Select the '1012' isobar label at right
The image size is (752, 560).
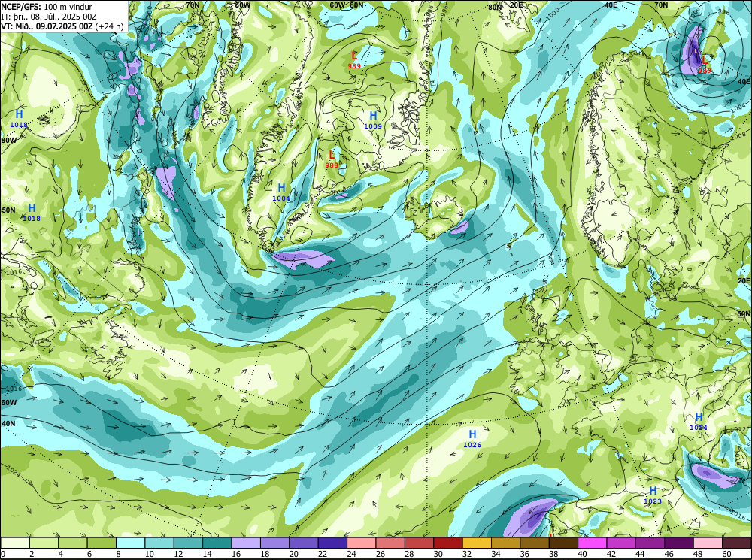738,429
